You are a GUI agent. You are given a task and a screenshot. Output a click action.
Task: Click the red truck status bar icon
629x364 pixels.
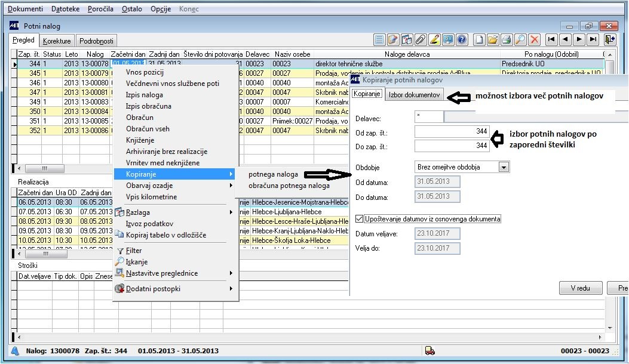[429, 351]
